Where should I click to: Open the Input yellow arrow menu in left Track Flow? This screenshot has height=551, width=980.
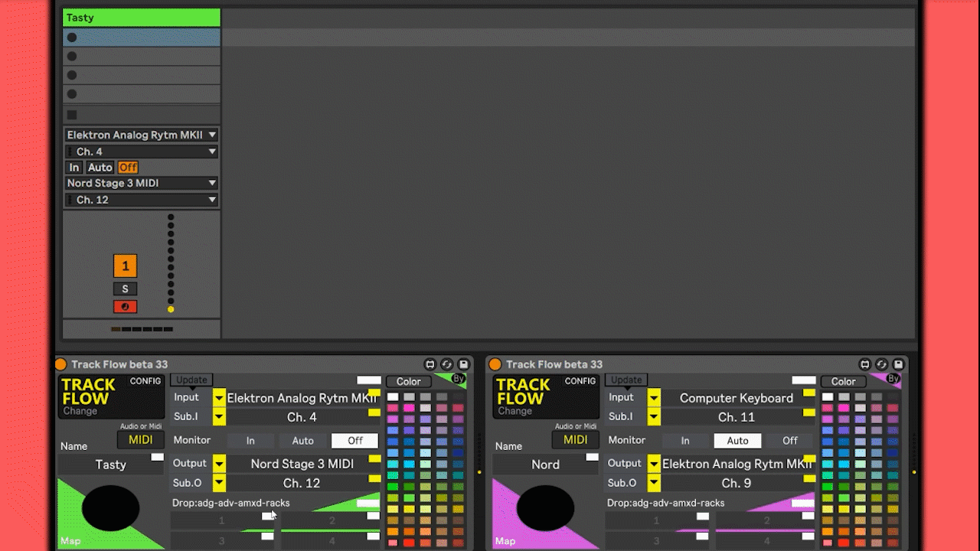click(x=219, y=397)
